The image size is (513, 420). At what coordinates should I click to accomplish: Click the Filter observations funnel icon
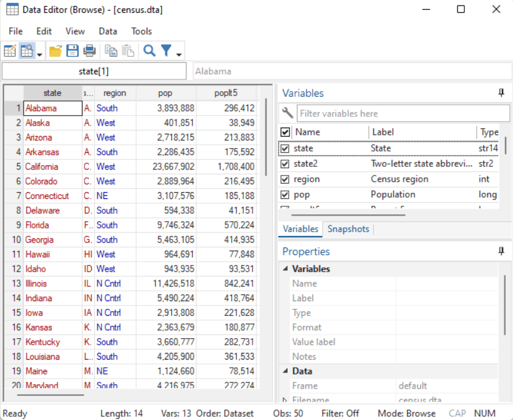point(166,51)
